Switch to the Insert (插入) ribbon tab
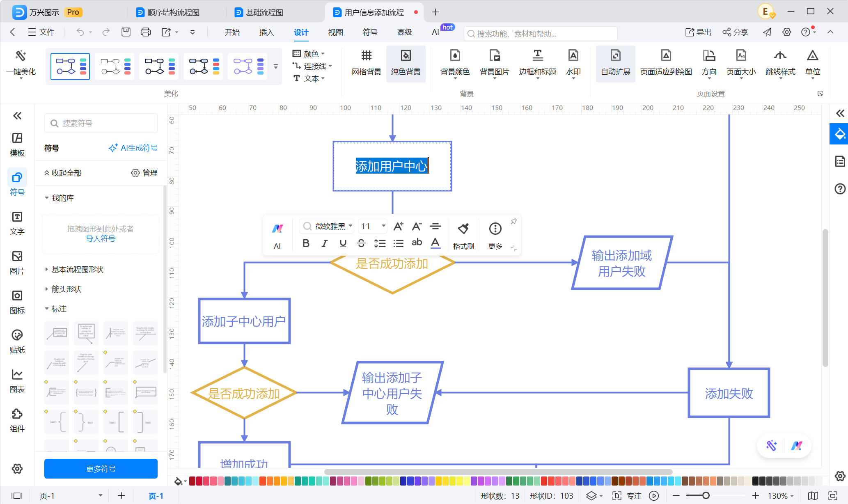Image resolution: width=848 pixels, height=504 pixels. (x=266, y=32)
